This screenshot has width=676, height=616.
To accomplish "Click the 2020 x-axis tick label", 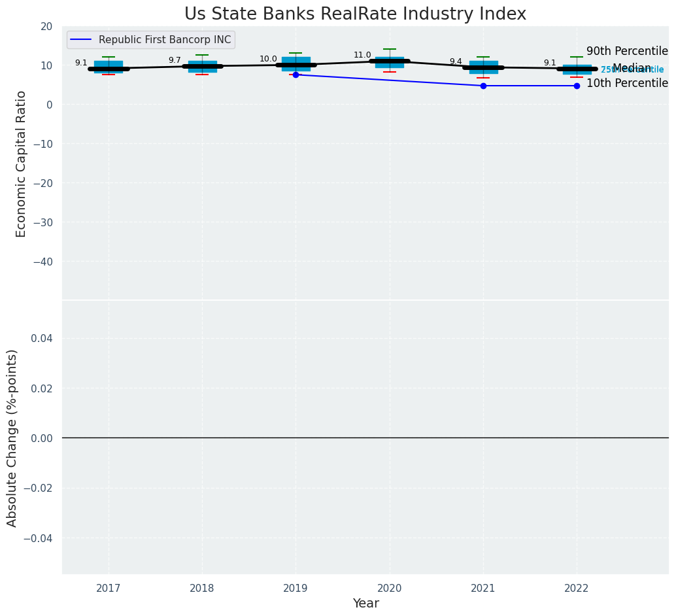I will click(x=390, y=588).
